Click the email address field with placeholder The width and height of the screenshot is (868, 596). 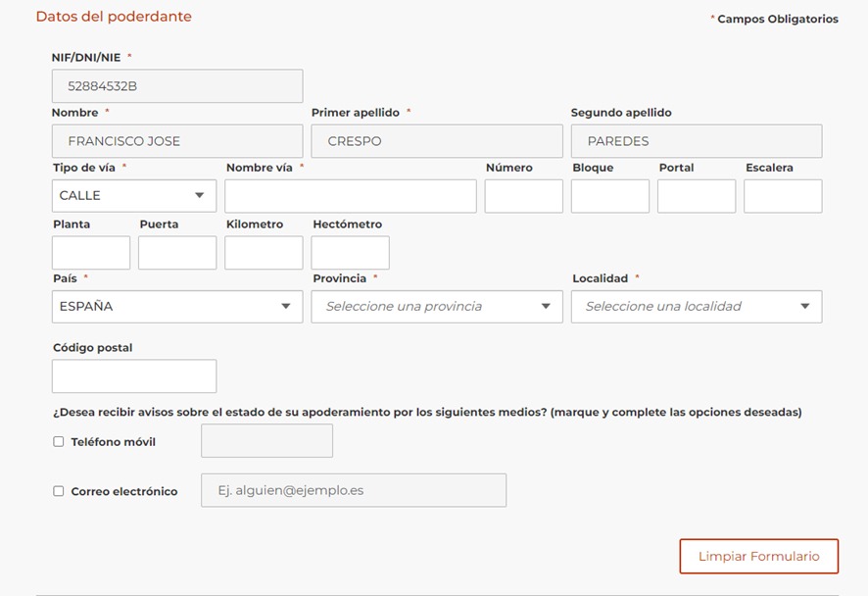tap(354, 490)
